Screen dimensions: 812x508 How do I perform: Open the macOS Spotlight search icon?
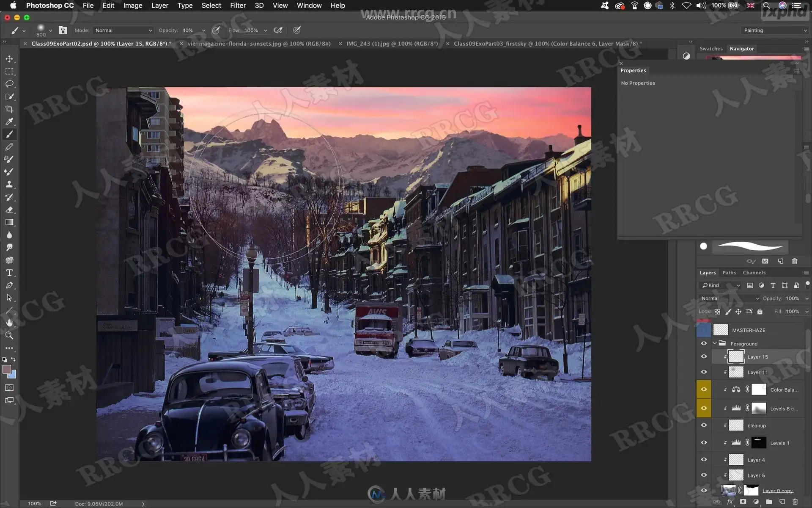766,6
